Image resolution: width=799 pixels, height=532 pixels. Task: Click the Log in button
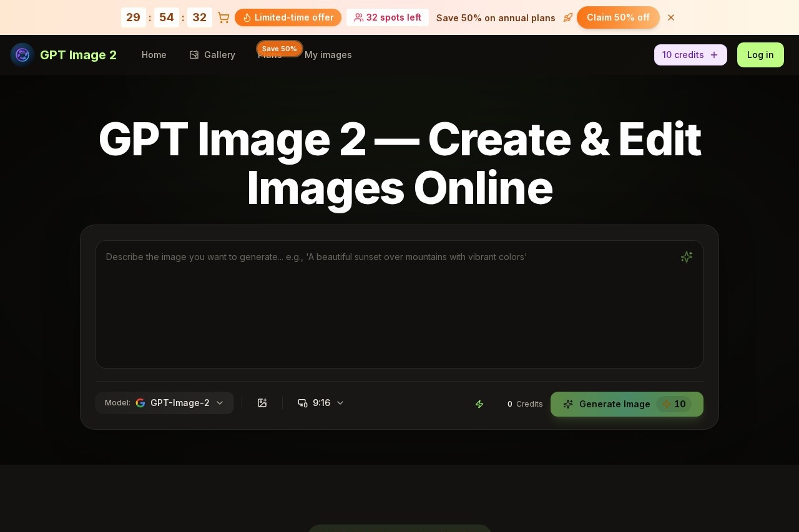coord(760,55)
